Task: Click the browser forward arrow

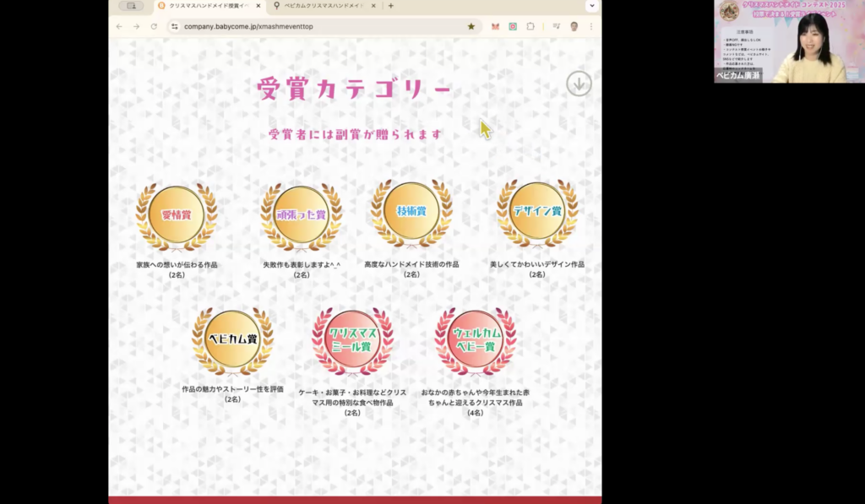Action: (x=136, y=26)
